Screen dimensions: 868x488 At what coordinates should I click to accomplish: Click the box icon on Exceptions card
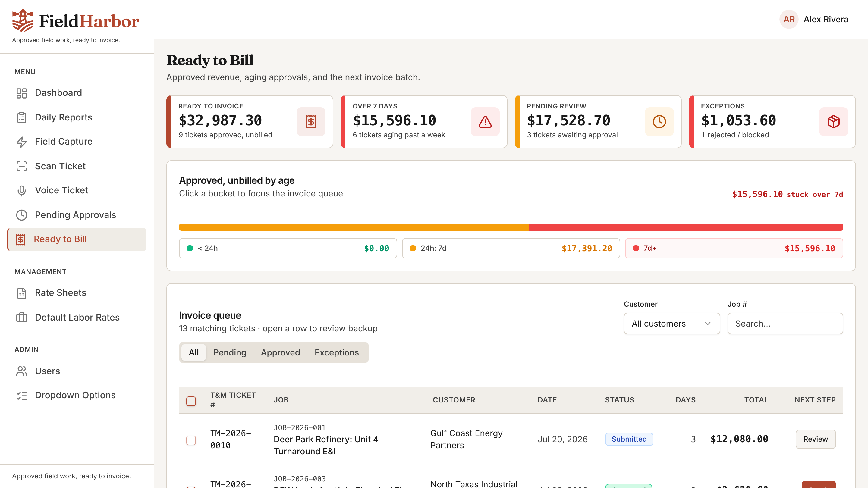833,122
